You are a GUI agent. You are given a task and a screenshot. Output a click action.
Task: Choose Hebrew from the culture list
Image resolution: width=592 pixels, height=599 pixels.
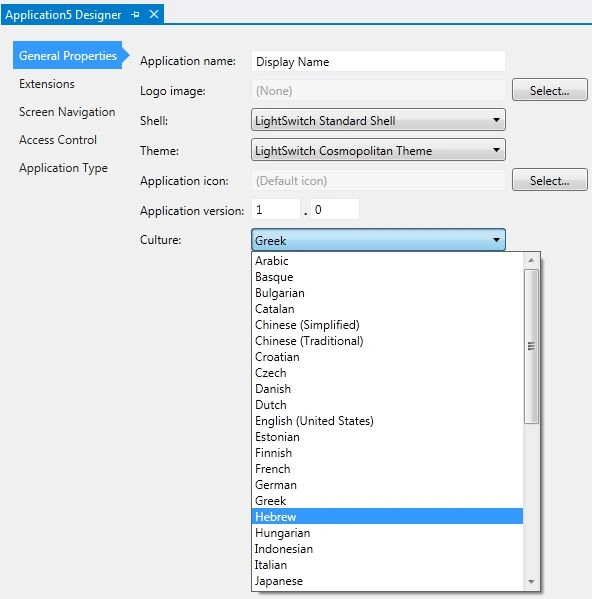click(387, 516)
